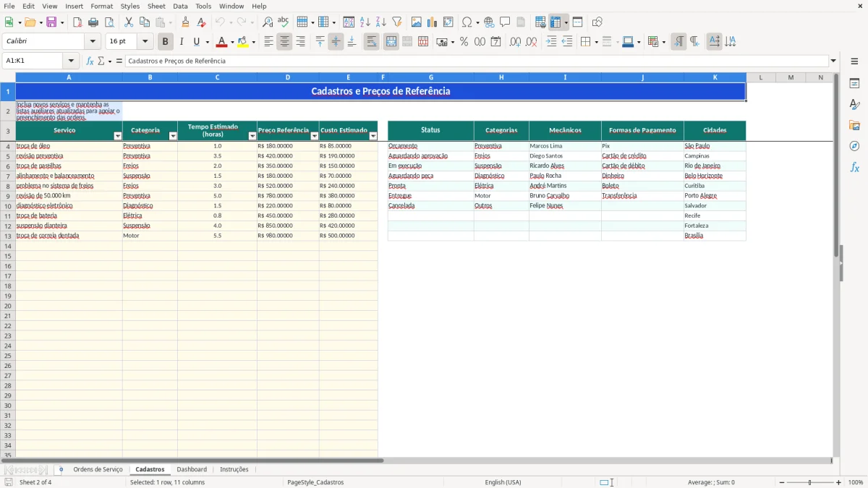Switch to Ordens de Serviço sheet tab

coord(98,470)
